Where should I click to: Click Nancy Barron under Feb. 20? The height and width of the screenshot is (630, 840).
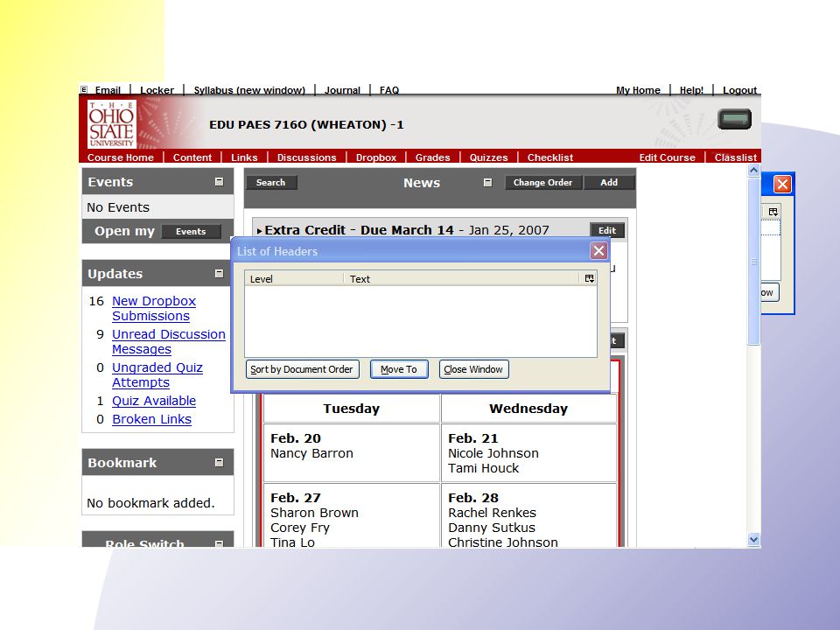(311, 453)
